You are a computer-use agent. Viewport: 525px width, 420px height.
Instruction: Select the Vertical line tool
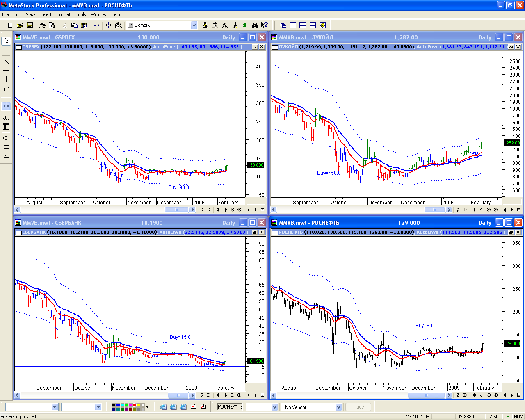coord(6,79)
